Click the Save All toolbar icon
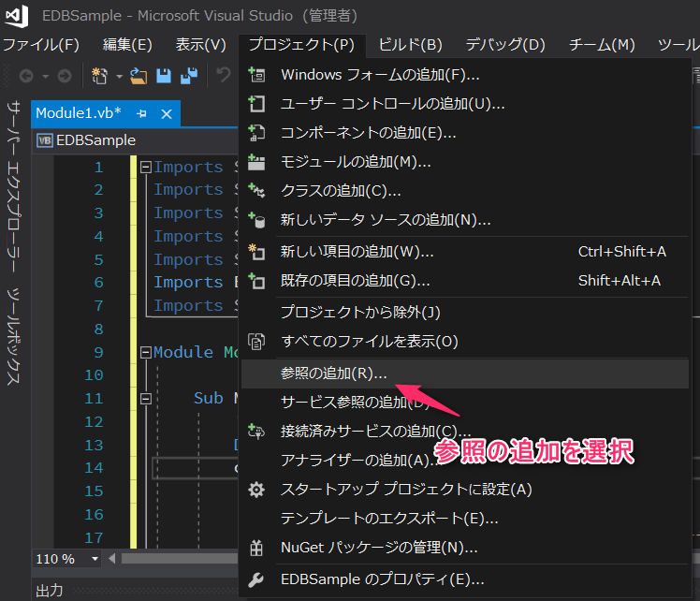 pos(189,76)
